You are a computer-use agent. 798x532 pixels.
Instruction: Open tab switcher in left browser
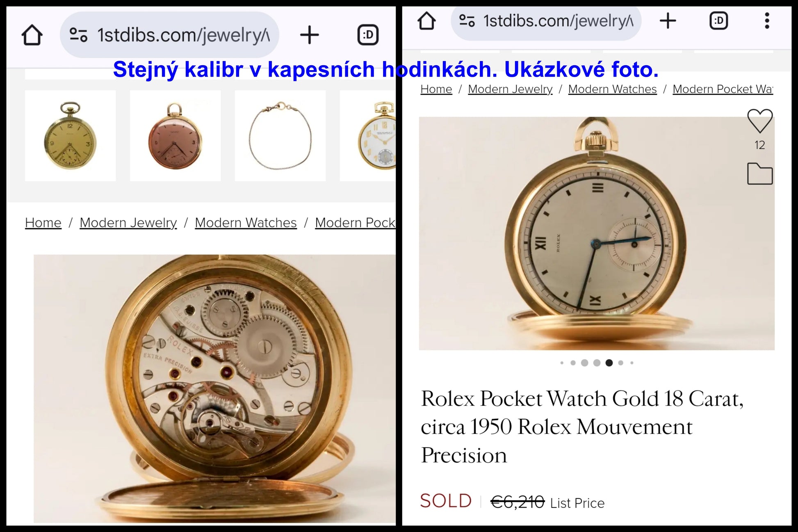point(368,35)
